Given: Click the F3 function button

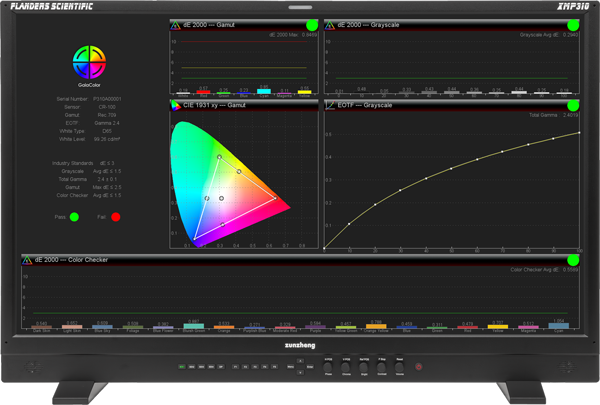Looking at the screenshot, I should coord(255,367).
